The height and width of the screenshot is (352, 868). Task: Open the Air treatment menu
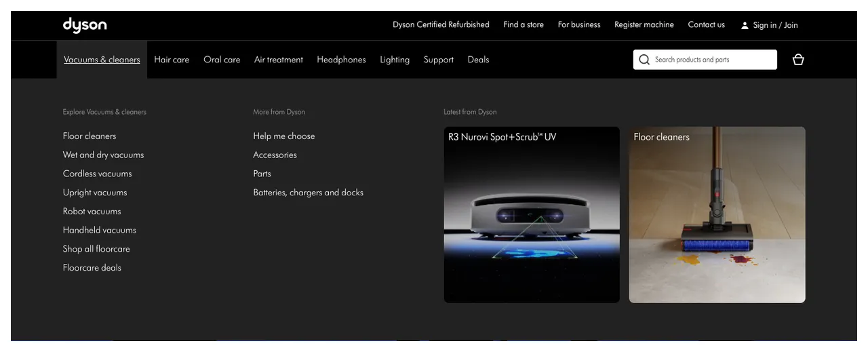tap(279, 60)
